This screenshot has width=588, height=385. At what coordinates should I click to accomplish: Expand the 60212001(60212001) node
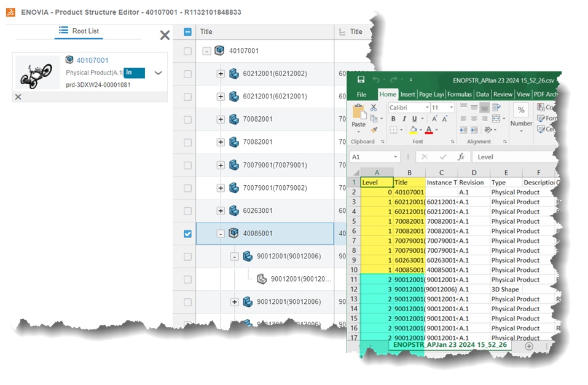(x=221, y=97)
